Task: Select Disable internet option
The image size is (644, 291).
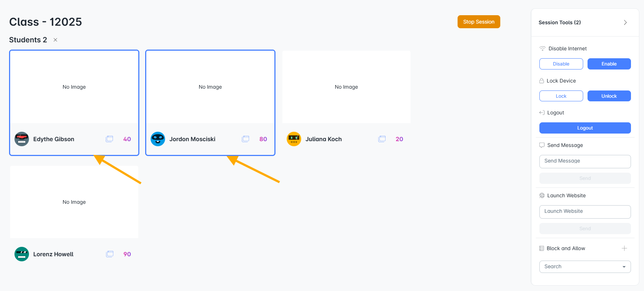Action: point(561,64)
